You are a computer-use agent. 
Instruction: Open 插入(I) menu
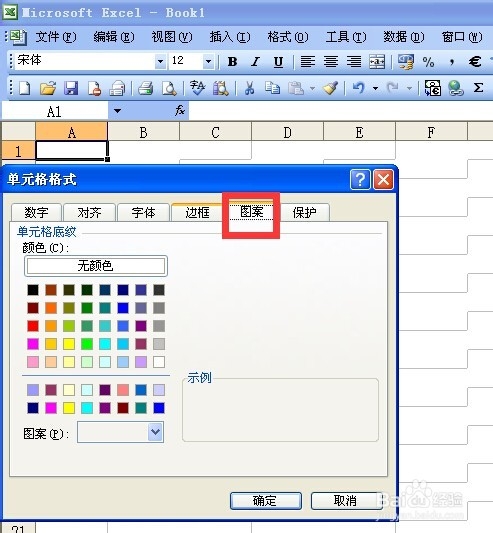pos(230,37)
